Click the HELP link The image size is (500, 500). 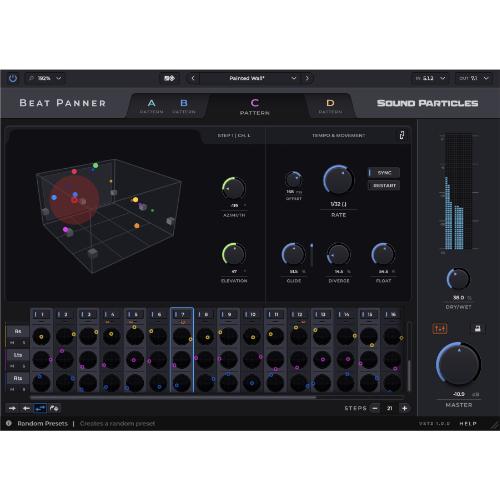click(x=468, y=424)
